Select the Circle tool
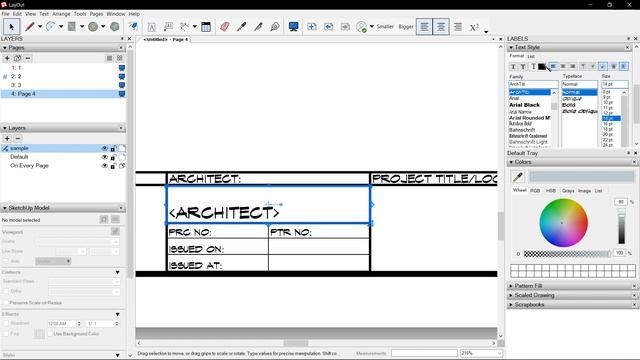 tap(93, 27)
